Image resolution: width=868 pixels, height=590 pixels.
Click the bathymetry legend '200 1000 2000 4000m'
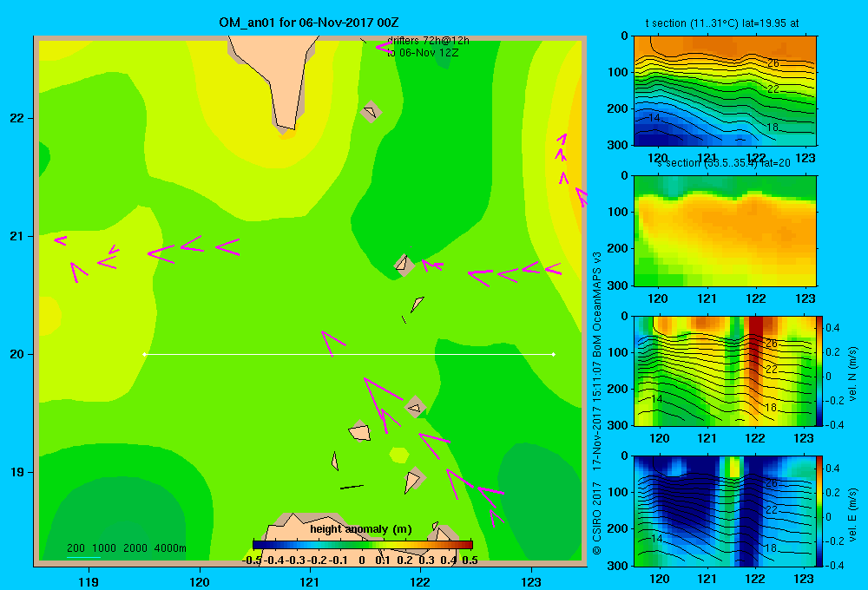pos(126,548)
